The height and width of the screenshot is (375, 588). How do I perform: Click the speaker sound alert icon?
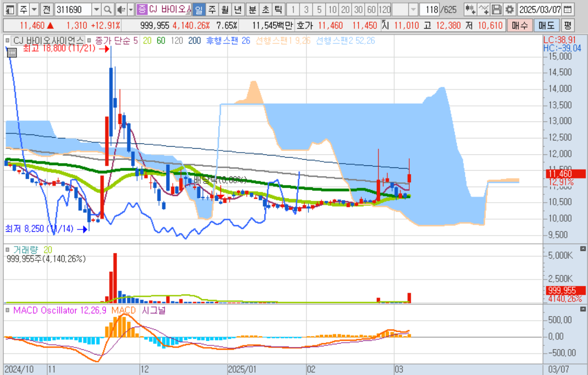coord(121,9)
